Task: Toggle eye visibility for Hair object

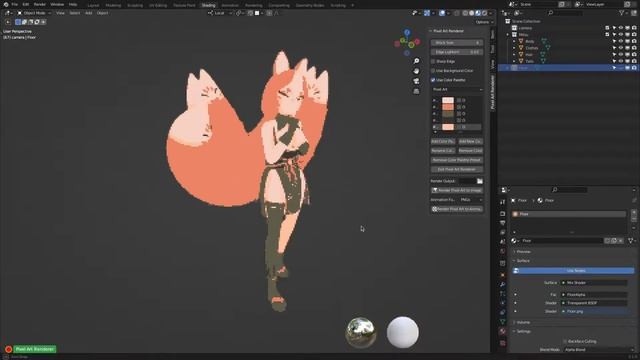Action: point(621,54)
